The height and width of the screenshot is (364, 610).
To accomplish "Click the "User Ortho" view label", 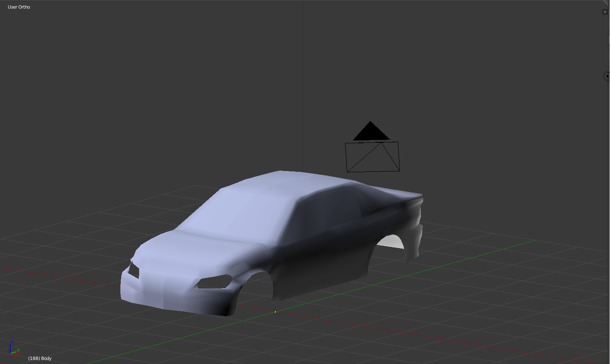I will 19,7.
